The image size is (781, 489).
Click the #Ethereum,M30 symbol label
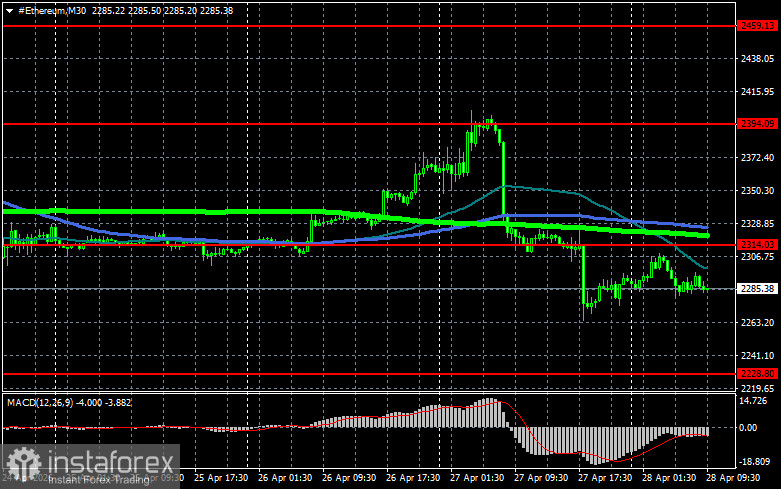tap(52, 10)
